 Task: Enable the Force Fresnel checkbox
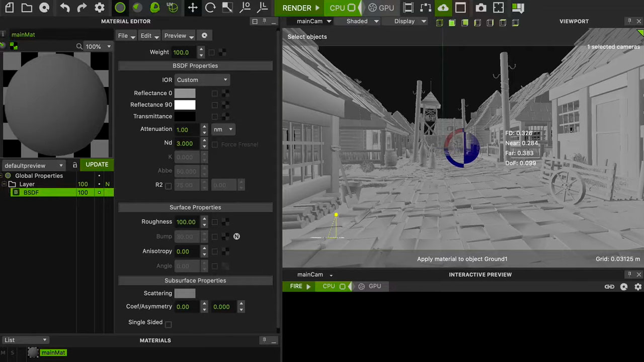215,144
